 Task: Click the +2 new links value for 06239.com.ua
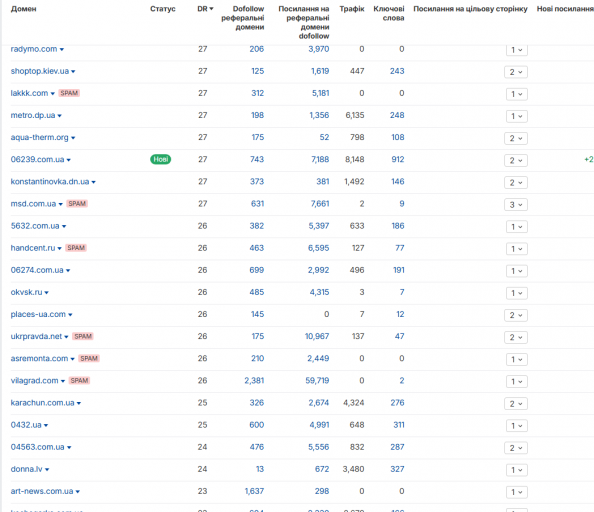(x=589, y=160)
